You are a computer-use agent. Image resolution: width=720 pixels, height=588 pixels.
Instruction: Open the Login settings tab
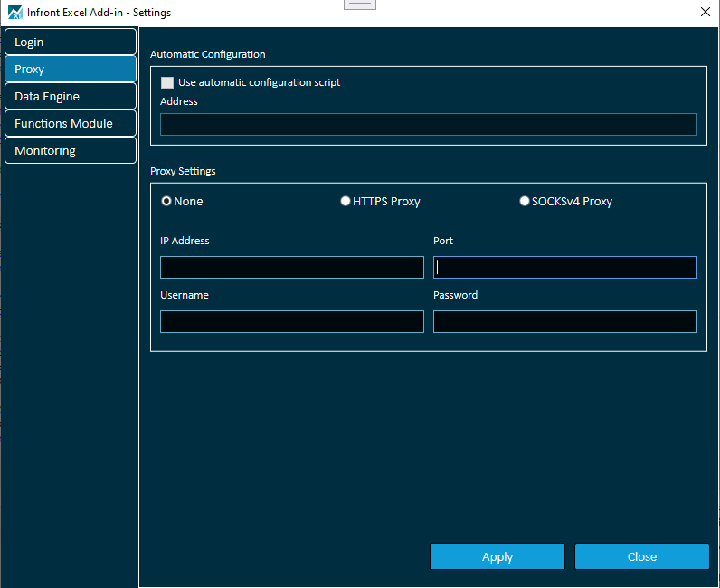click(x=70, y=43)
